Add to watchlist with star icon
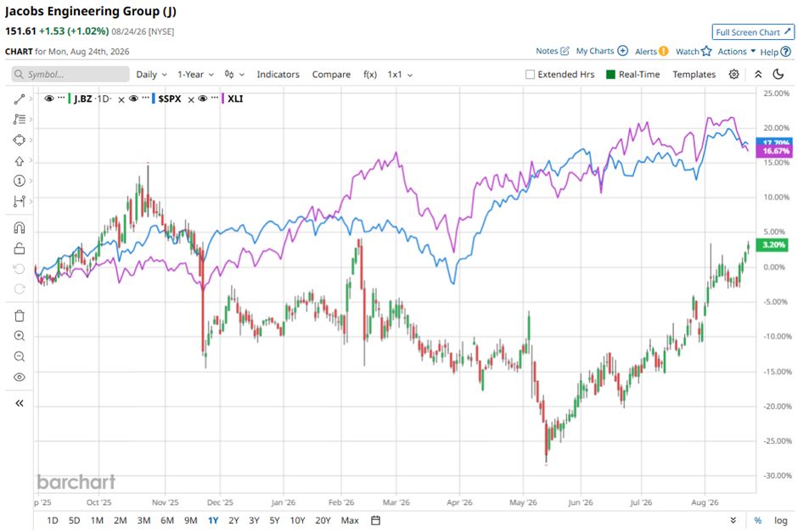This screenshot has height=532, width=798. pos(705,52)
